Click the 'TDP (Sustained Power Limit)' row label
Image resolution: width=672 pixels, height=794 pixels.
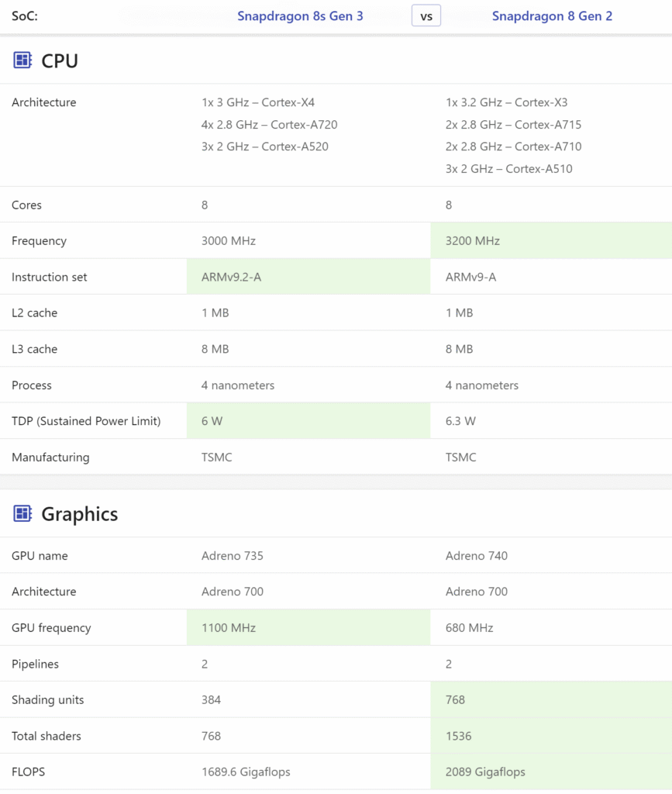(x=86, y=421)
